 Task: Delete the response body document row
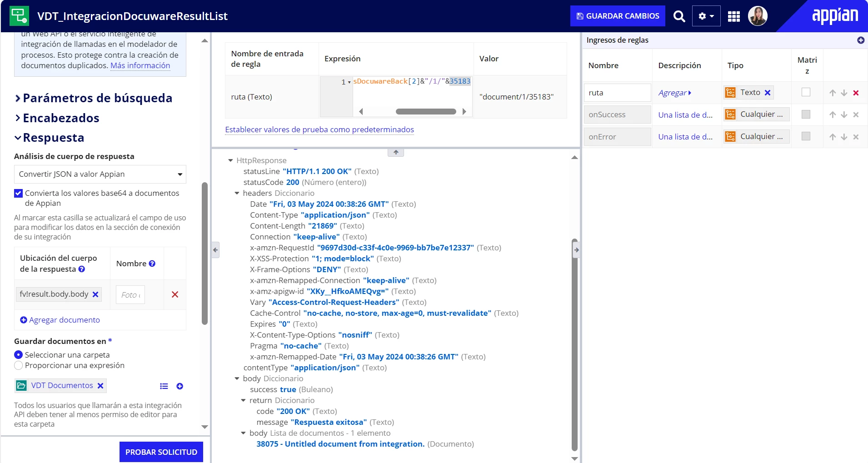pos(175,294)
